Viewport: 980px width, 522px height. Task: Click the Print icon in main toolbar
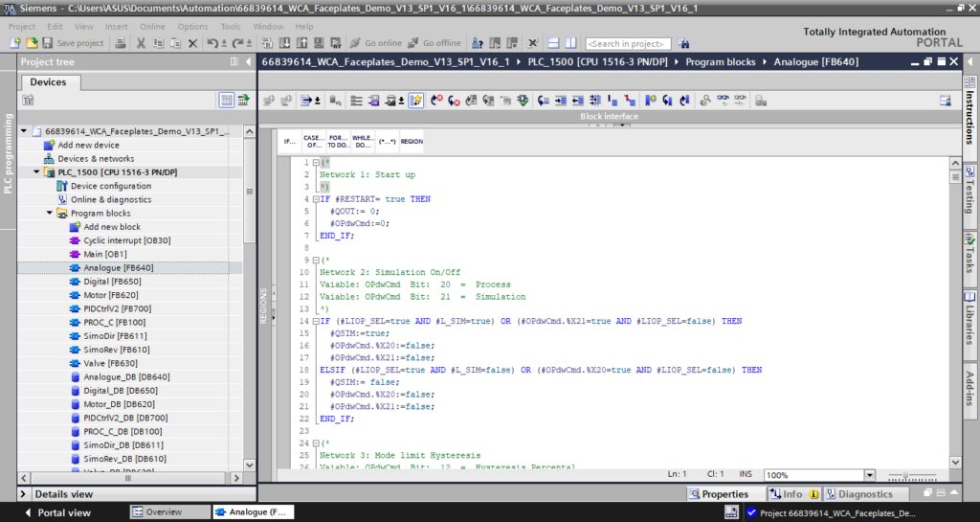(x=121, y=43)
